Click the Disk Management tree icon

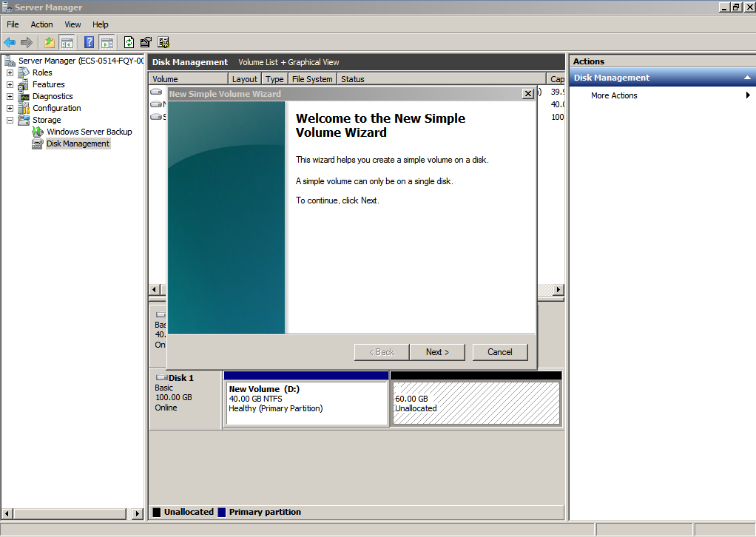(38, 143)
